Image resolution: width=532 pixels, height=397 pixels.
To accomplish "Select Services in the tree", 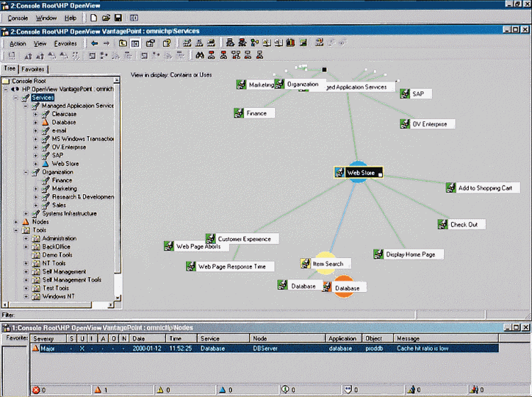I will tap(43, 98).
